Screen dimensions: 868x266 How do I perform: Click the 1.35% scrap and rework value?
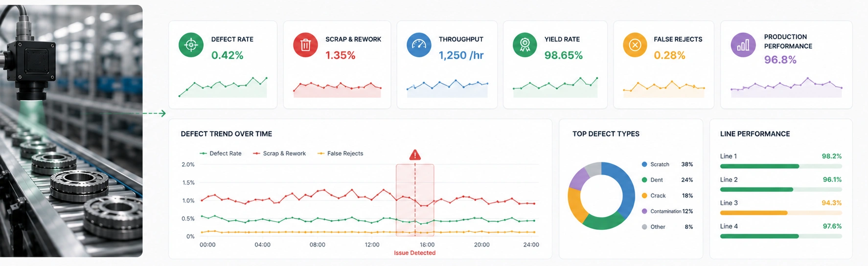coord(340,55)
